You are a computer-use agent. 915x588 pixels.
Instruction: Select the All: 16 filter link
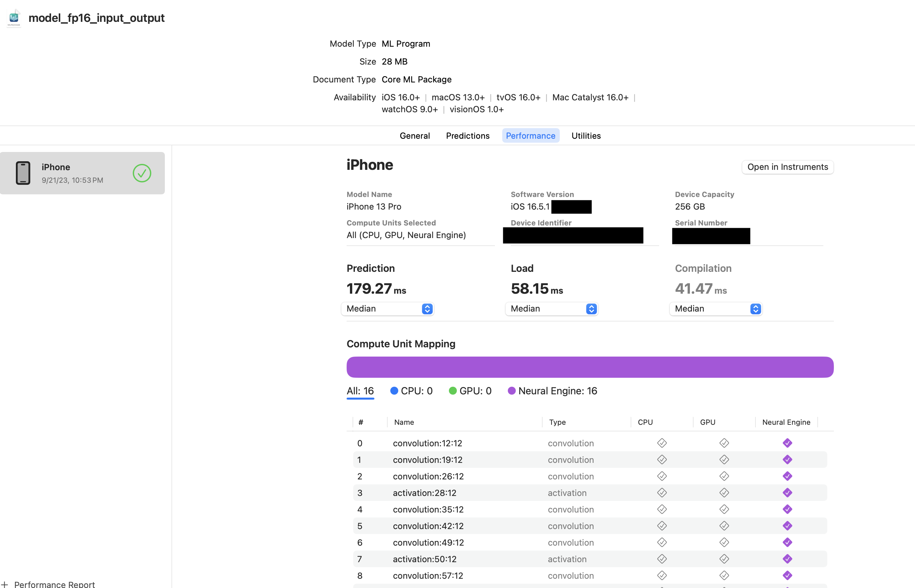pyautogui.click(x=360, y=391)
